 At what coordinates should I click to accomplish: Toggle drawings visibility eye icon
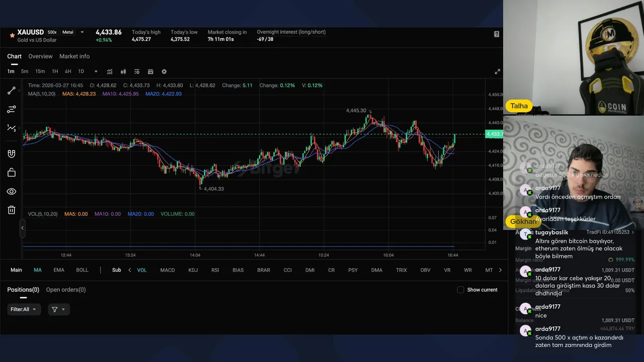[x=12, y=192]
